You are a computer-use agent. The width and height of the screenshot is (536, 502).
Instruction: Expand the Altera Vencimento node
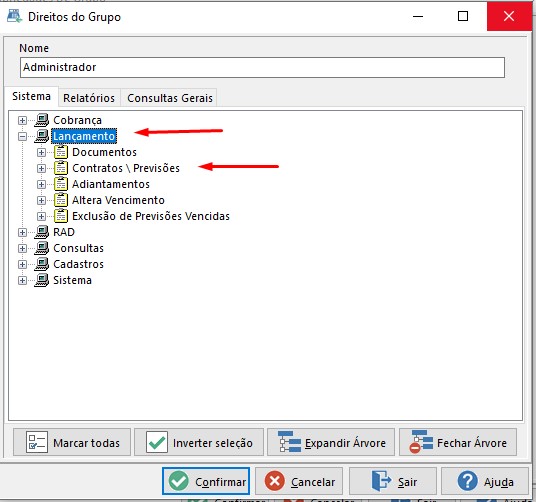(41, 200)
